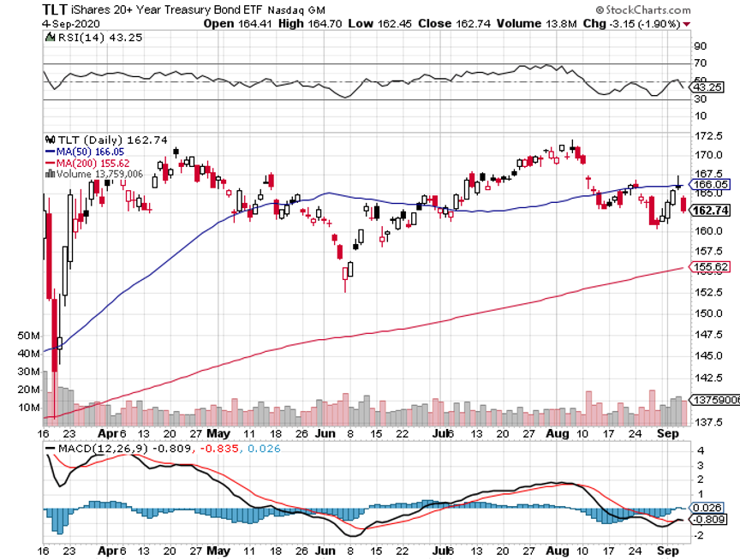Click the 30M volume axis label

click(28, 372)
